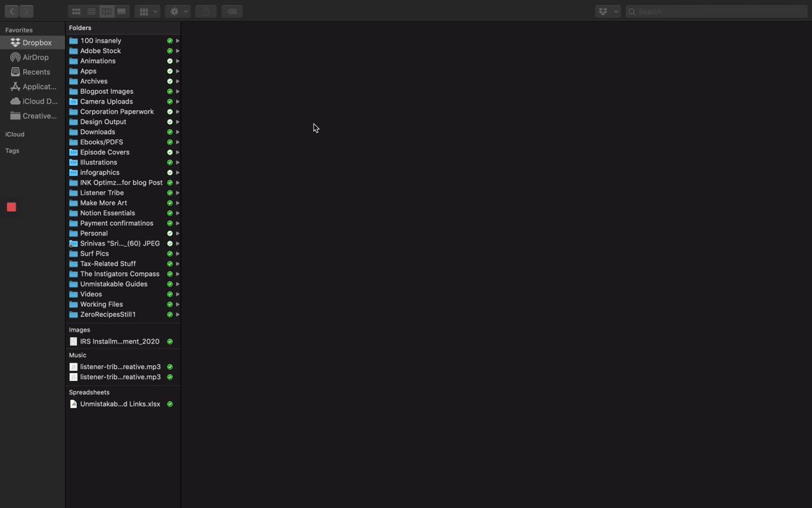Click the Favorites sidebar section header
This screenshot has height=508, width=812.
click(x=19, y=30)
